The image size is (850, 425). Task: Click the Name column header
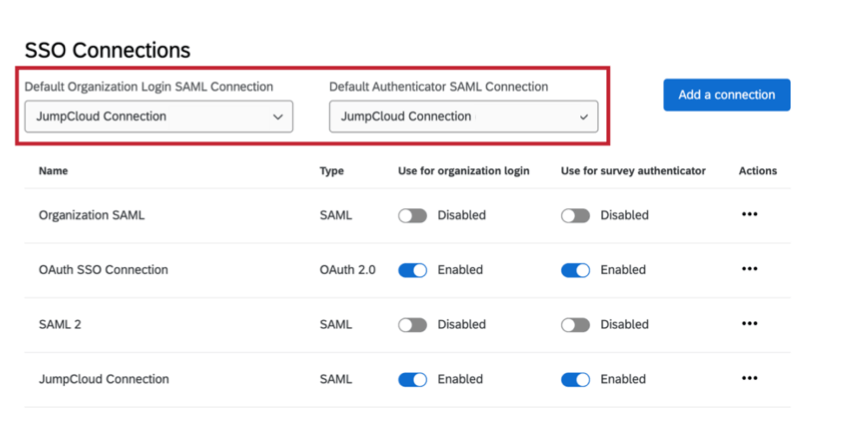(x=53, y=171)
